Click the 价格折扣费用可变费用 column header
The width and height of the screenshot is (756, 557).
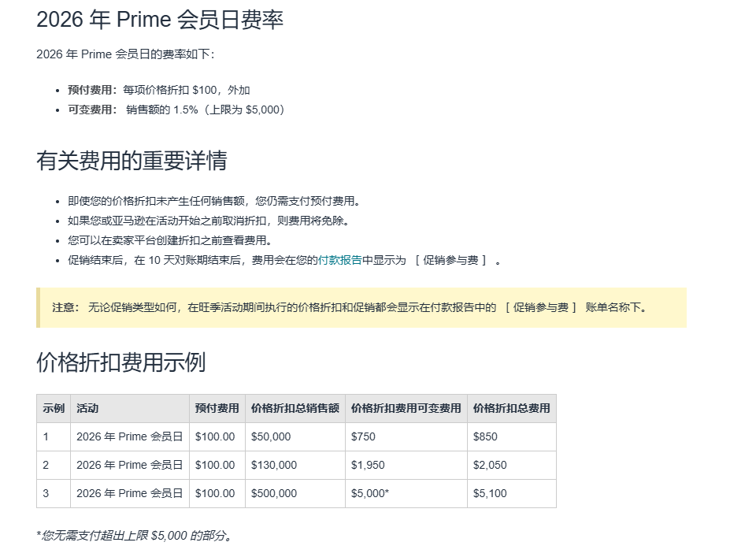coord(406,408)
